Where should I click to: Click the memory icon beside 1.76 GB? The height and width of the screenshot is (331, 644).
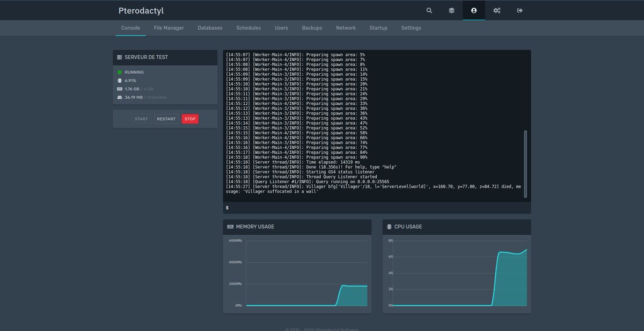tap(119, 89)
